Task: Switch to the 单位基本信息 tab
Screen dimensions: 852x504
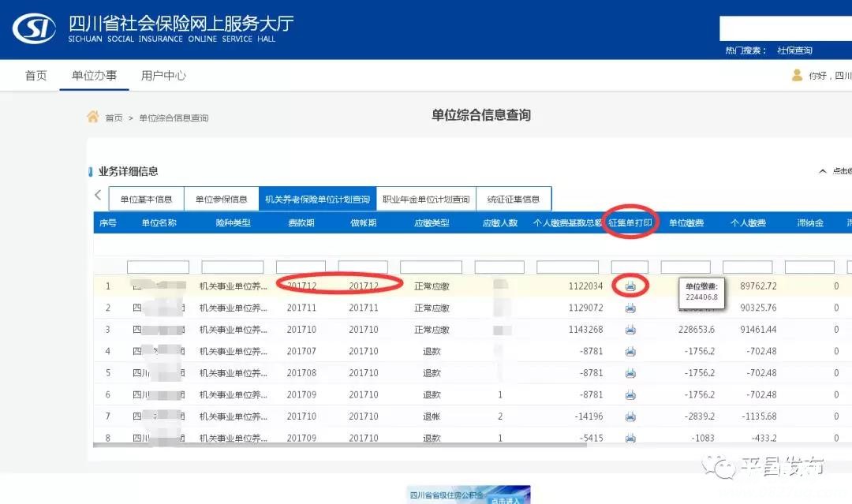Action: (146, 199)
